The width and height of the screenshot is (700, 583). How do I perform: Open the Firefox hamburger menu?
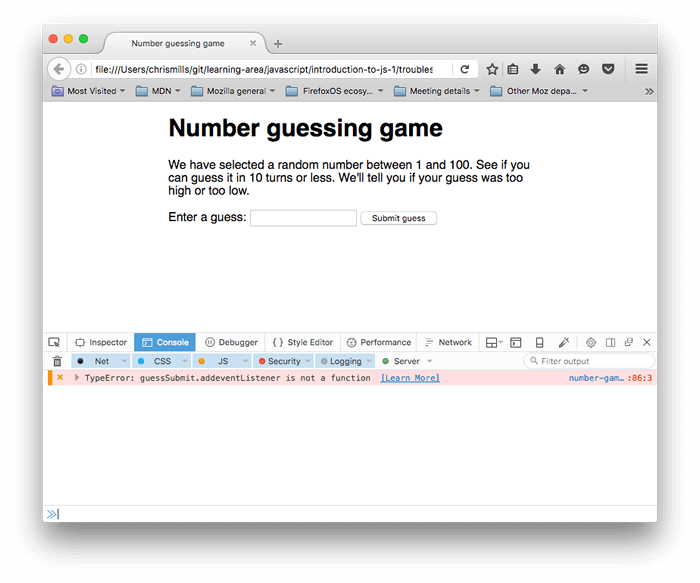pyautogui.click(x=641, y=69)
